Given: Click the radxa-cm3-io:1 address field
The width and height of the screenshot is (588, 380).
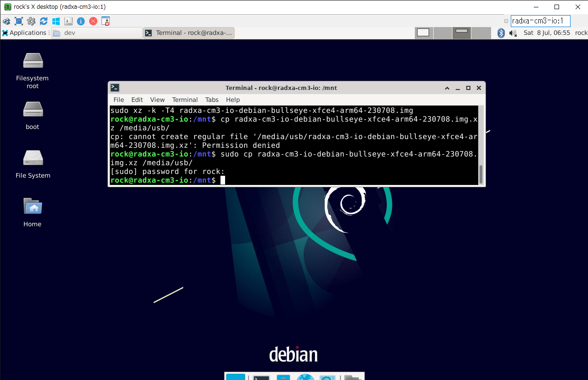Looking at the screenshot, I should click(540, 21).
